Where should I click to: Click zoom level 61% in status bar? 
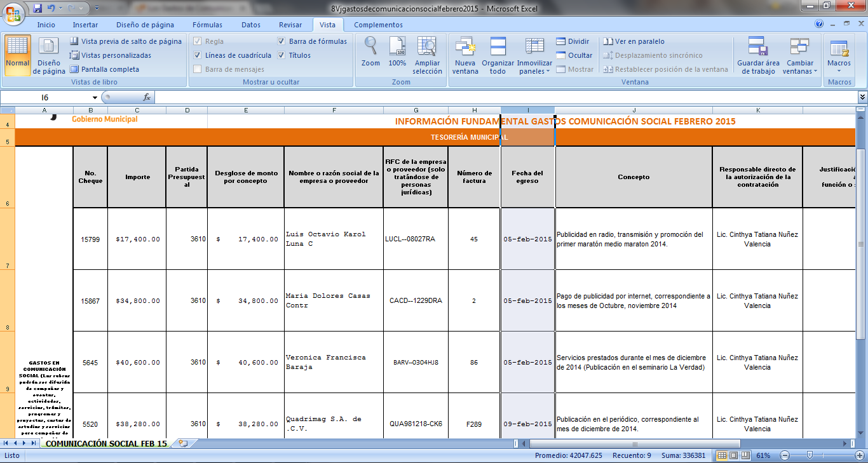(x=763, y=455)
